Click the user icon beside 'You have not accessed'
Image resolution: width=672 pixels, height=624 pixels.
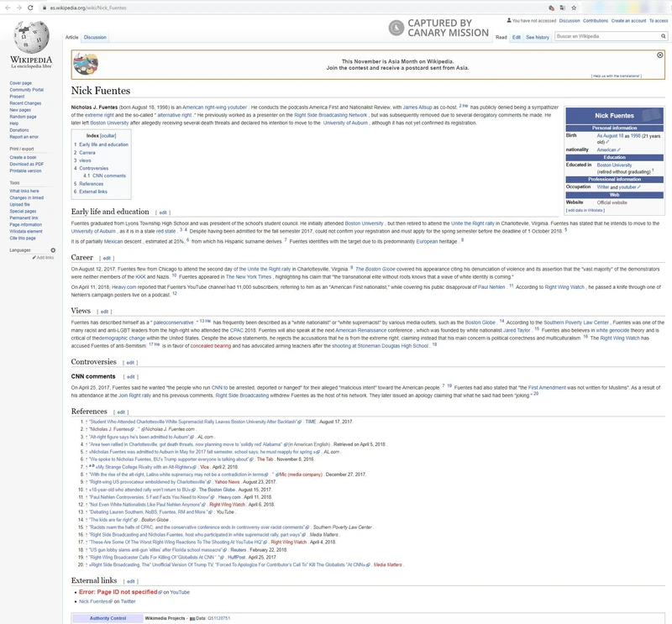tap(509, 20)
